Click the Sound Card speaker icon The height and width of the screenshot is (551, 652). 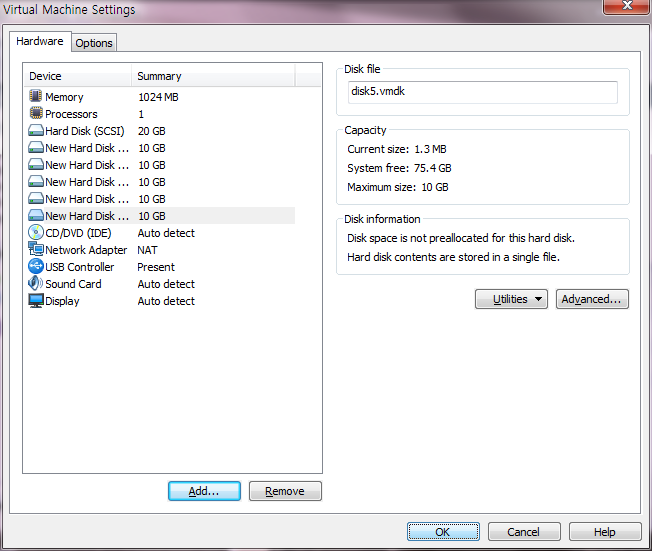(35, 284)
